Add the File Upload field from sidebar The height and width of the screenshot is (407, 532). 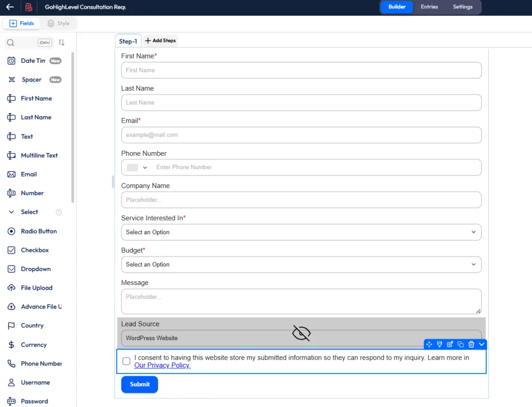click(30, 288)
